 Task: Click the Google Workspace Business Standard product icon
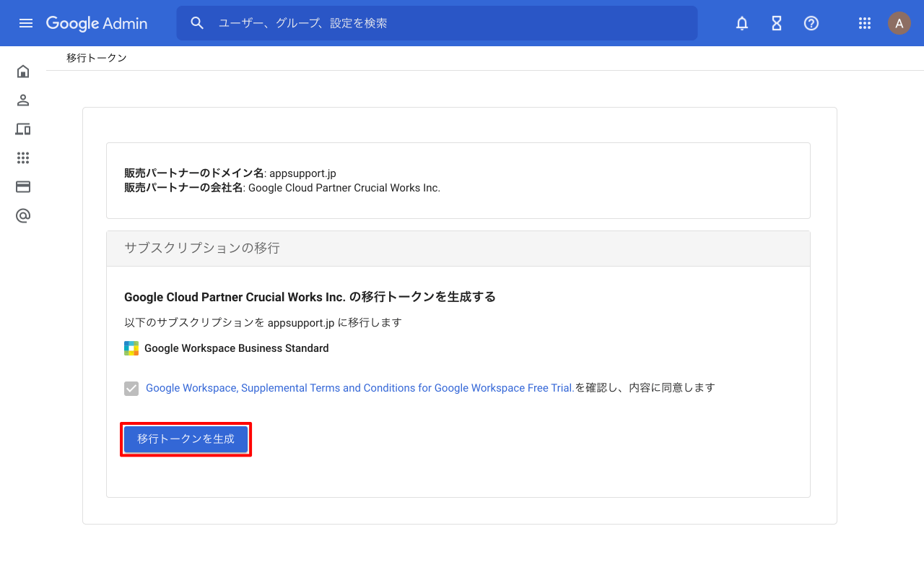click(x=131, y=348)
